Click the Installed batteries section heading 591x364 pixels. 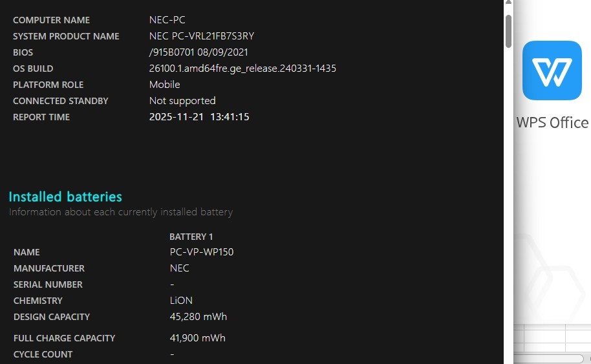(x=65, y=197)
